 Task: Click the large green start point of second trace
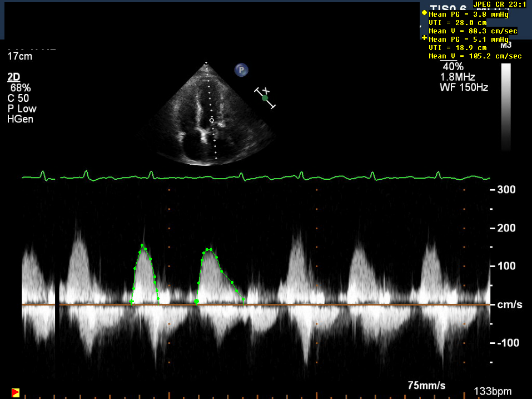click(x=197, y=301)
